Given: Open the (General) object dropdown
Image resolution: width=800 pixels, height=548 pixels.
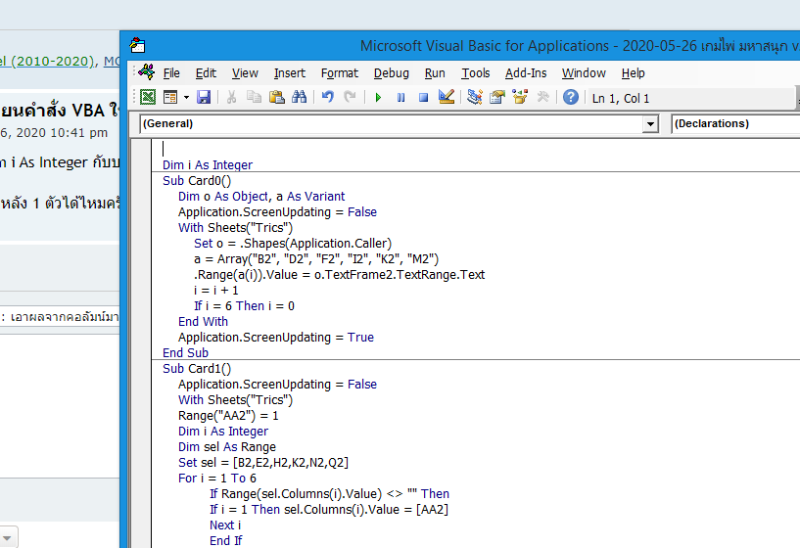Looking at the screenshot, I should pyautogui.click(x=650, y=124).
